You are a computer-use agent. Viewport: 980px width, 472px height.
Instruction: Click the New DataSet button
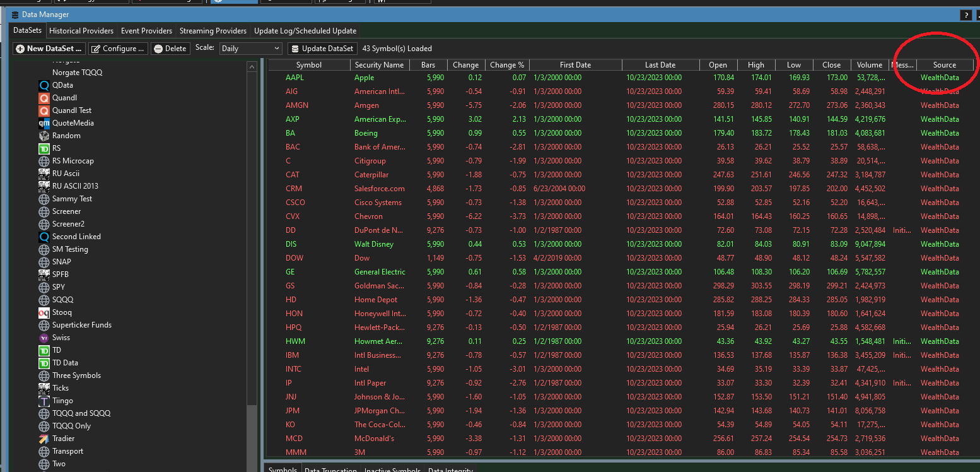click(49, 49)
